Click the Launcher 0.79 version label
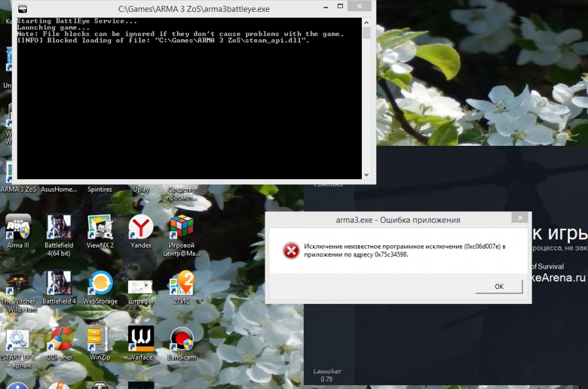This screenshot has width=588, height=389. 327,375
